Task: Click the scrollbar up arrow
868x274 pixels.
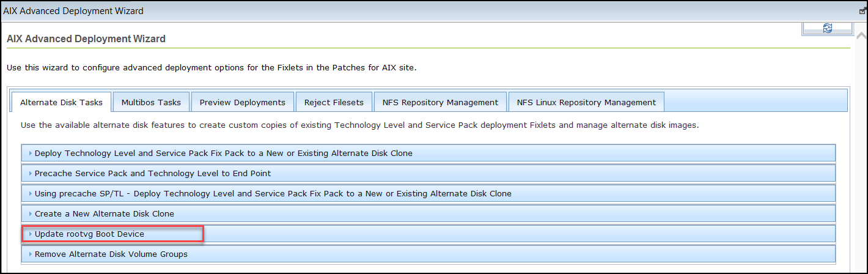Action: (x=861, y=35)
